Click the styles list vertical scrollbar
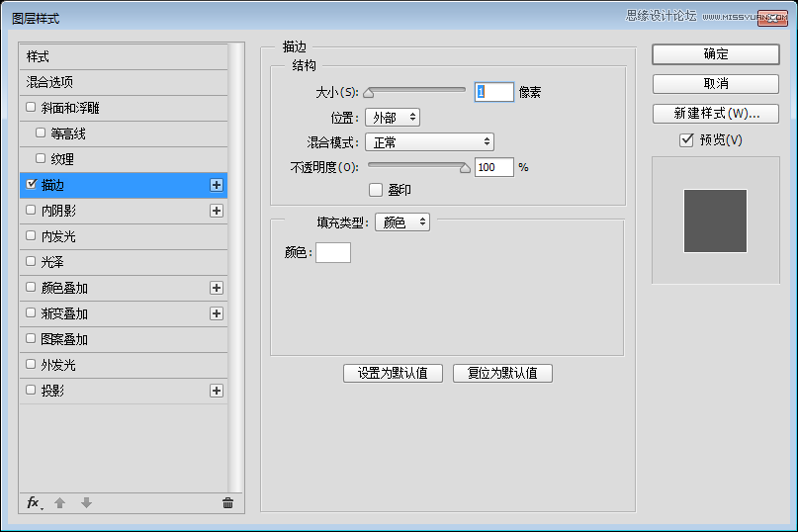The width and height of the screenshot is (798, 532). [x=235, y=268]
